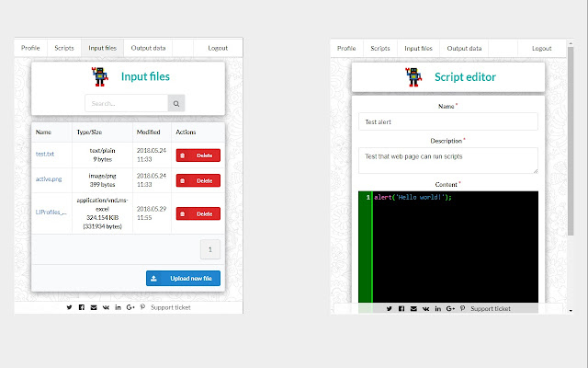Click the image/png 399 bytes cell

click(102, 180)
